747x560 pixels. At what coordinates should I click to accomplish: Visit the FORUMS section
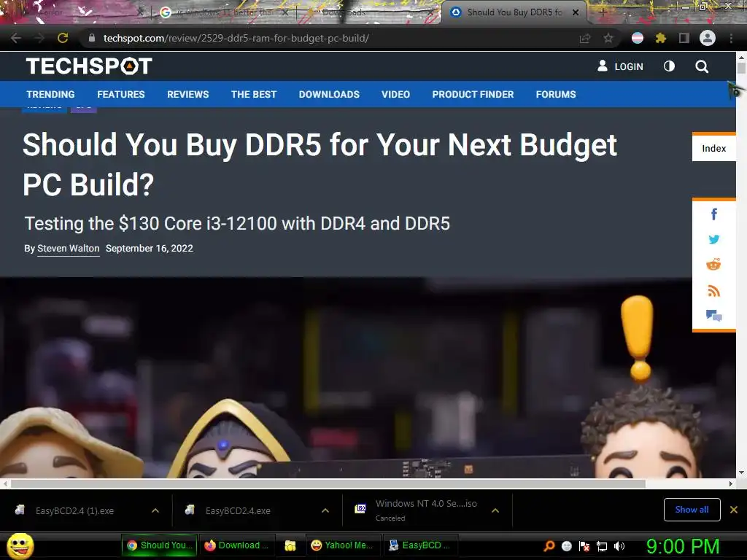tap(556, 94)
